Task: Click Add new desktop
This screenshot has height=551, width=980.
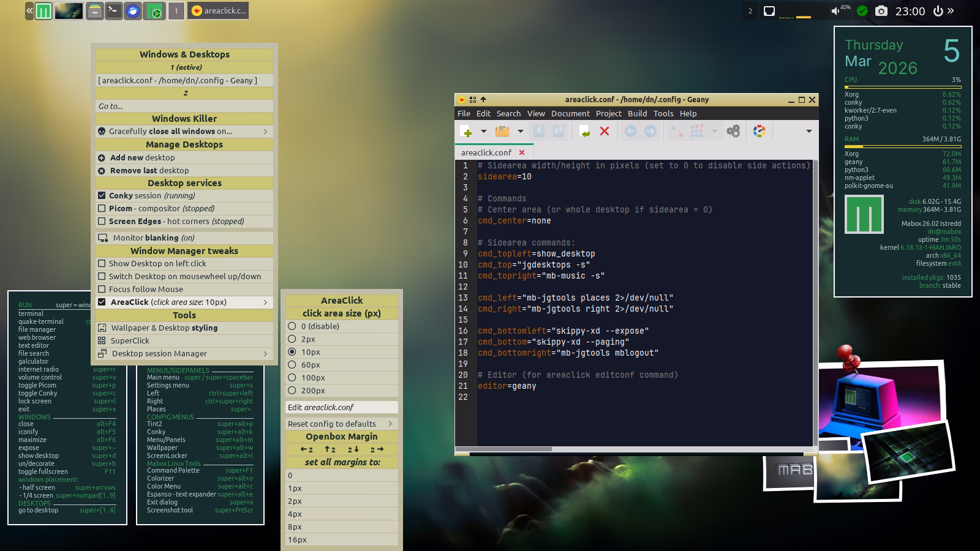Action: tap(142, 158)
